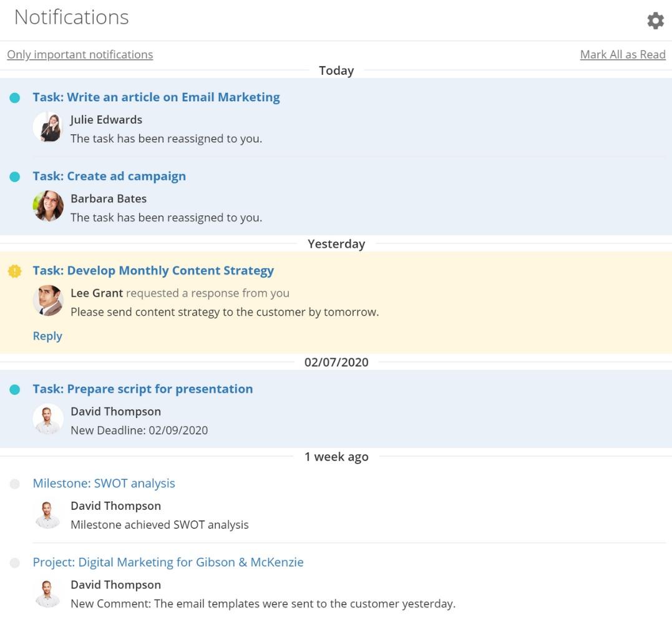This screenshot has height=624, width=672.
Task: Open Project: Digital Marketing for Gibson & McKenzie
Action: [168, 562]
